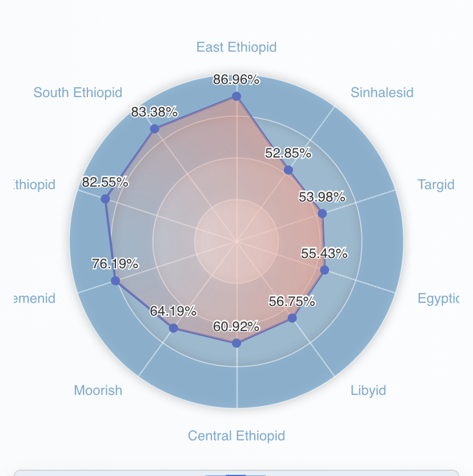This screenshot has width=473, height=476.
Task: Click the 86.96% value label
Action: click(236, 79)
